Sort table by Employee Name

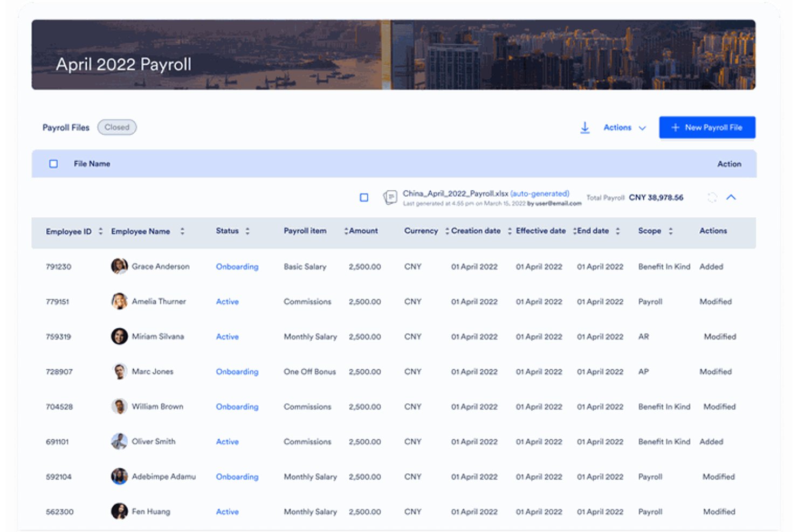click(182, 231)
